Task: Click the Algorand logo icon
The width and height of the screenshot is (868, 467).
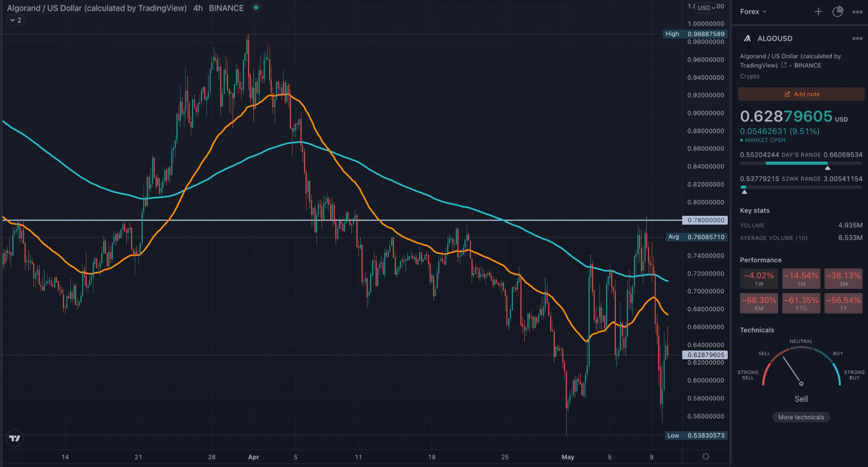Action: [x=747, y=38]
